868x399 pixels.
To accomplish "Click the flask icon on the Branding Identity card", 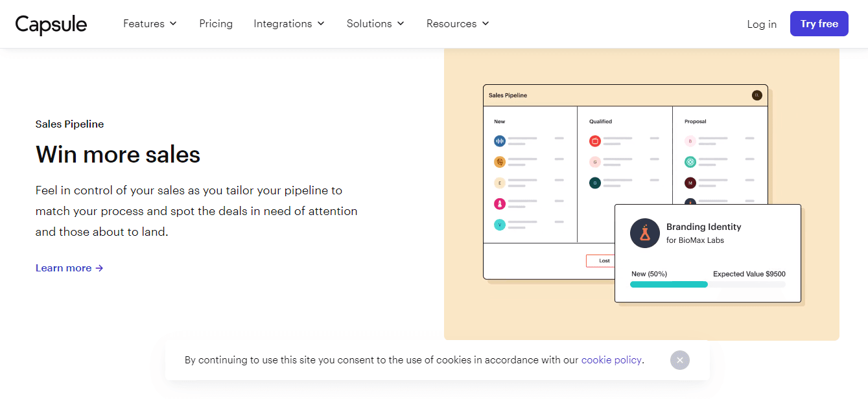I will (644, 233).
